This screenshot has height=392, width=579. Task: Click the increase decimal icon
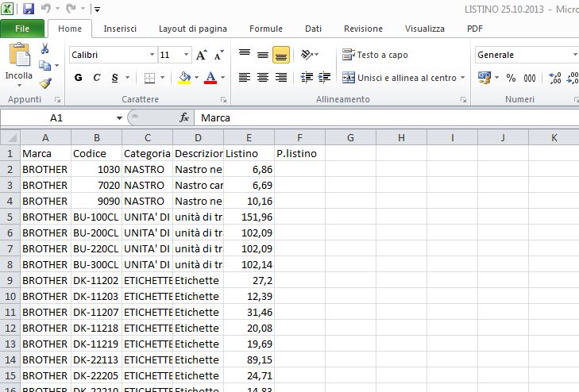click(554, 78)
